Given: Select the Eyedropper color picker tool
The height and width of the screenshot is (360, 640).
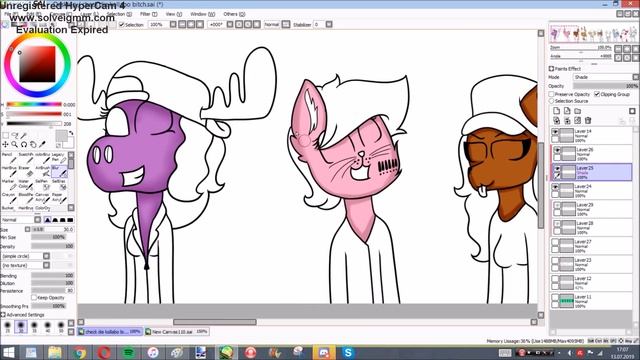Looking at the screenshot, I should click(x=42, y=144).
